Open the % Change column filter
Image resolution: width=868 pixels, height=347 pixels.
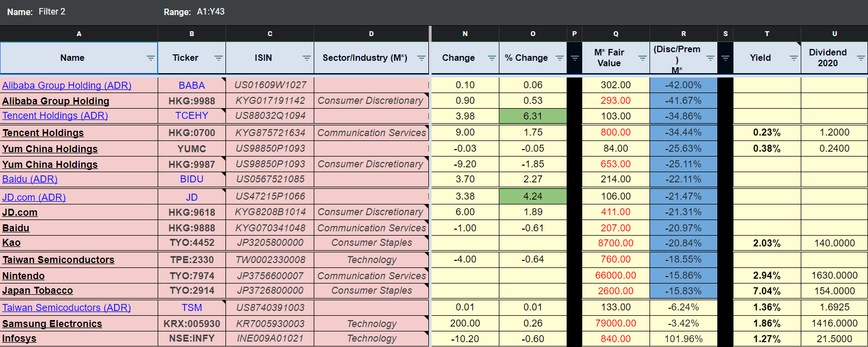(x=560, y=58)
